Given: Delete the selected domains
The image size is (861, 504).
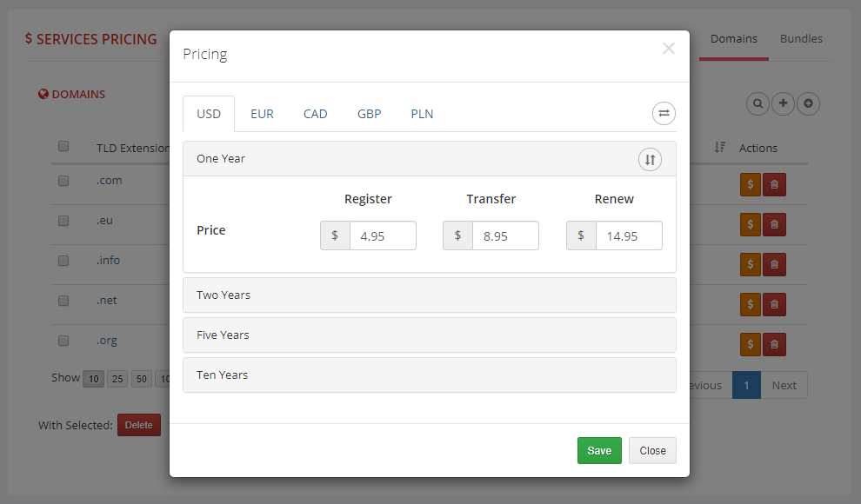Looking at the screenshot, I should click(x=138, y=425).
